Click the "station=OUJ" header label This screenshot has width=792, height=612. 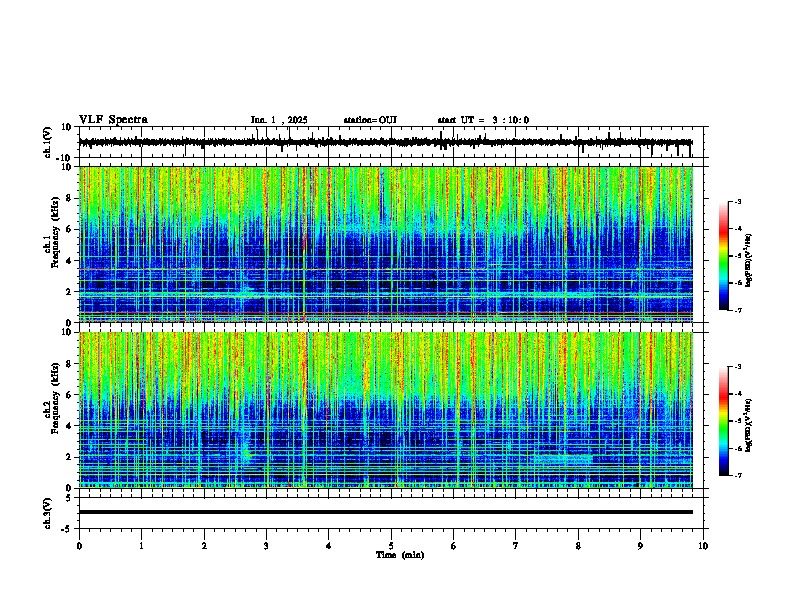click(370, 120)
